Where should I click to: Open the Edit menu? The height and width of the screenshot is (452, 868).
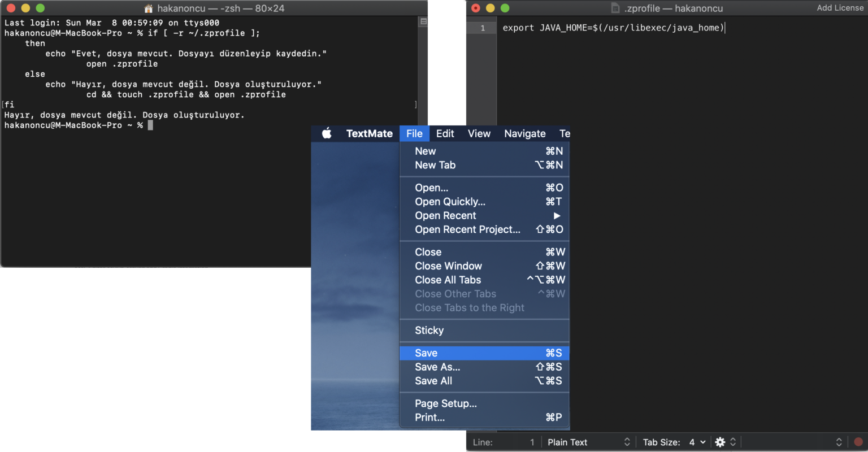(445, 133)
